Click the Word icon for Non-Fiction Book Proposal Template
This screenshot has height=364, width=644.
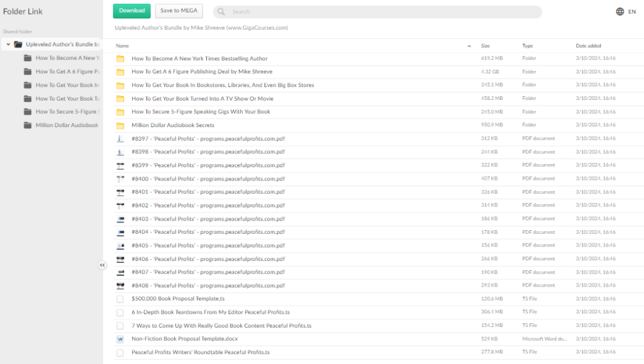120,339
